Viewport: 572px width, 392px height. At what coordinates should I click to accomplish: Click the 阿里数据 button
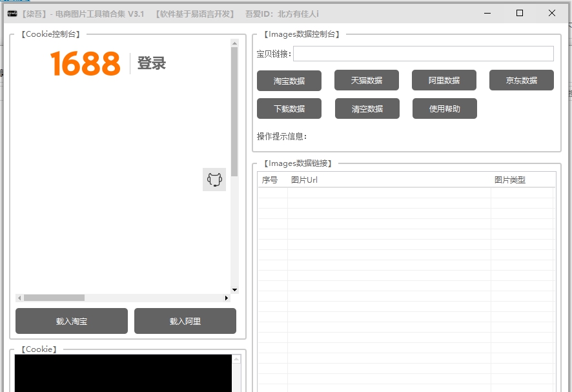pos(444,80)
